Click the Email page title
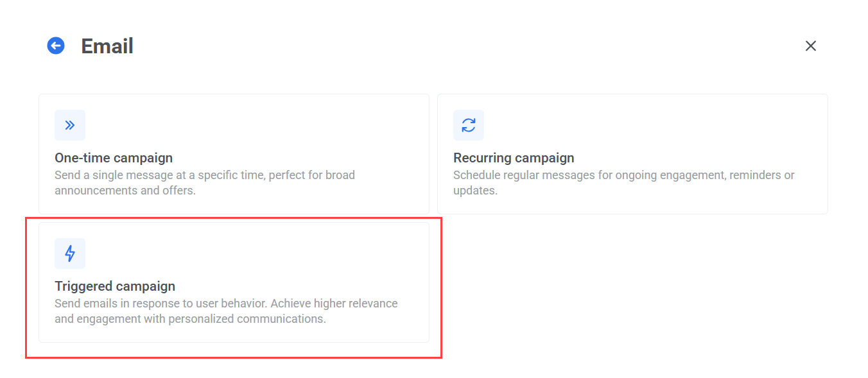868x378 pixels. 107,46
